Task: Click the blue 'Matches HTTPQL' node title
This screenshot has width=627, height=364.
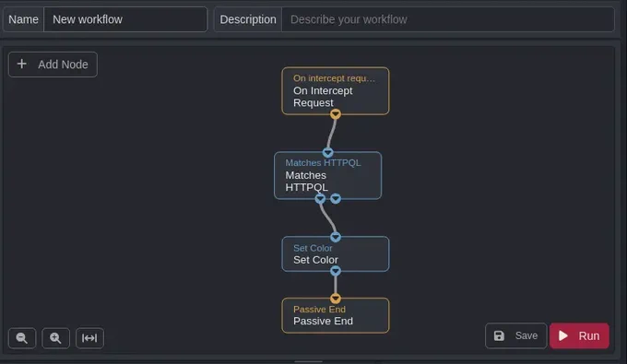Action: [323, 162]
